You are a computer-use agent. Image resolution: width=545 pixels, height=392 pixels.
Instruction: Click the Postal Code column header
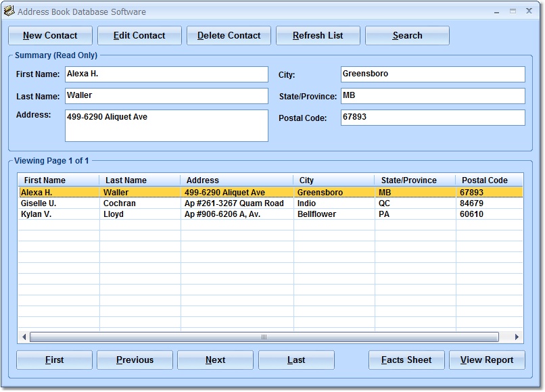[x=485, y=180]
